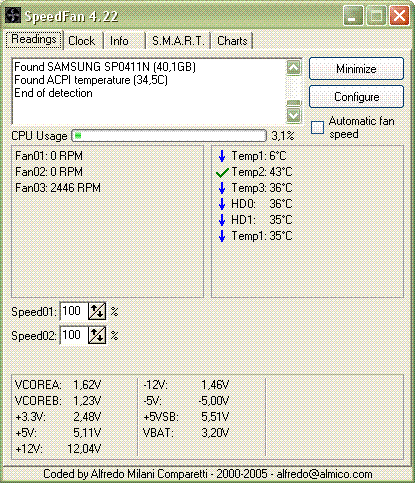This screenshot has width=415, height=483.
Task: Click the down arrow icon beside Temp1: 35°C
Action: (x=222, y=236)
